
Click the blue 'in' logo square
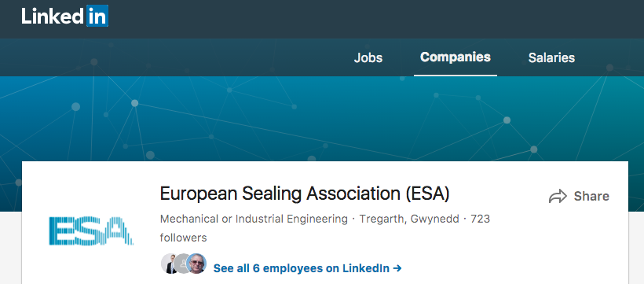point(97,16)
